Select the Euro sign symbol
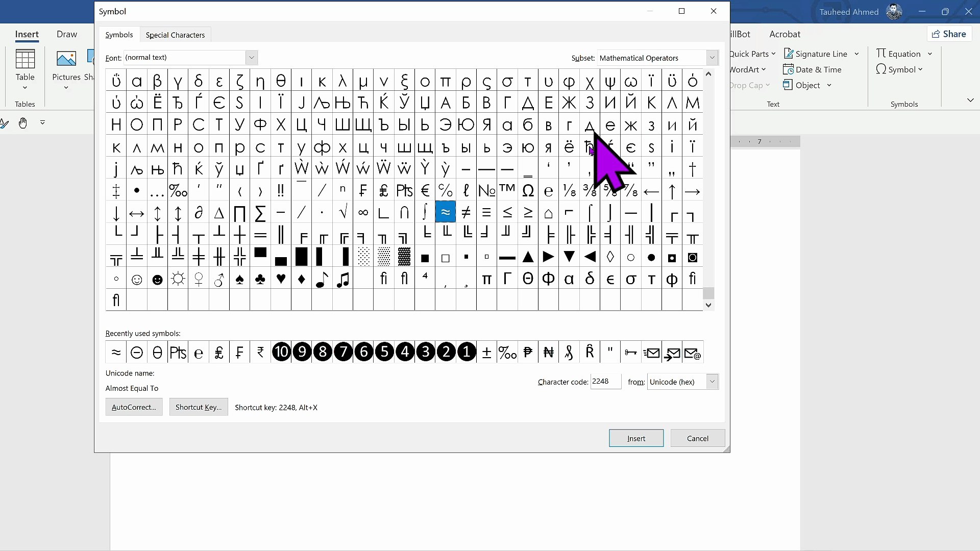 click(425, 191)
